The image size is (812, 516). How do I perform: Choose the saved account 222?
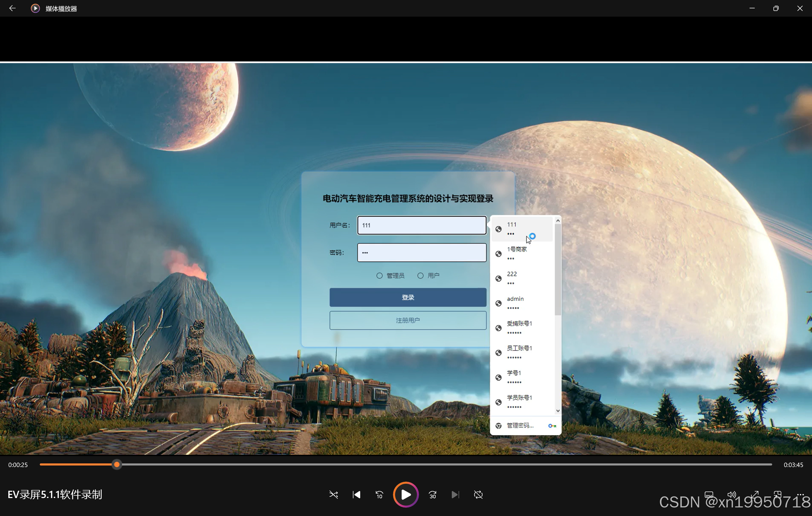(x=522, y=278)
